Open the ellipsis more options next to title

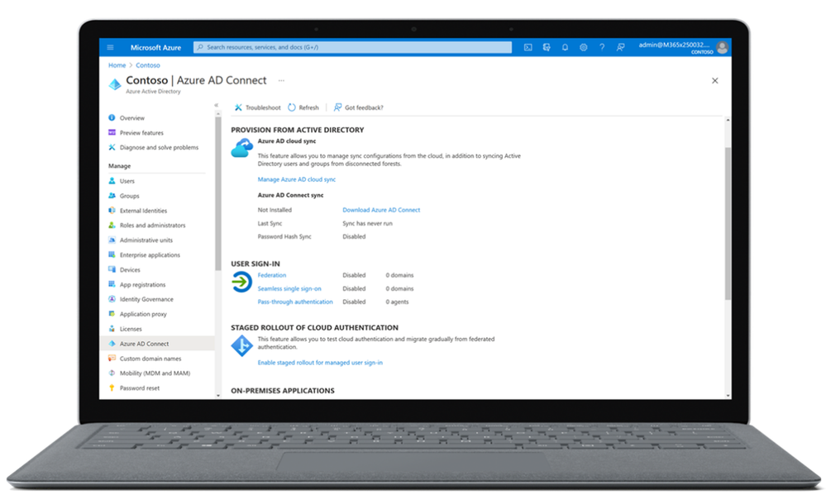[x=281, y=81]
